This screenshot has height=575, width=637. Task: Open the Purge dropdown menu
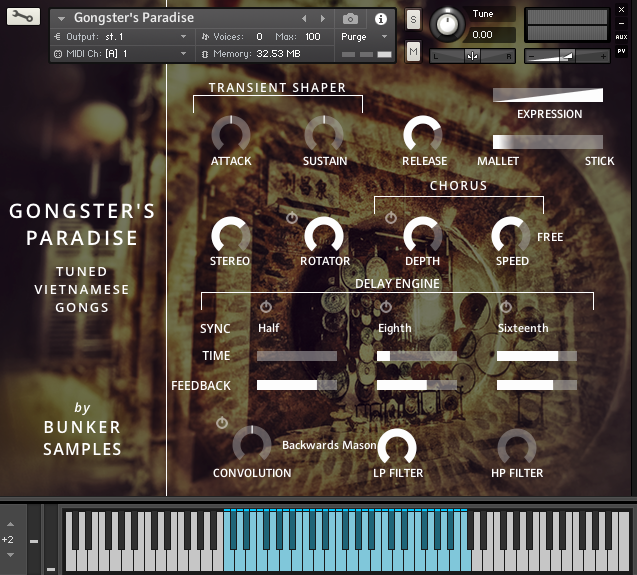pos(364,37)
